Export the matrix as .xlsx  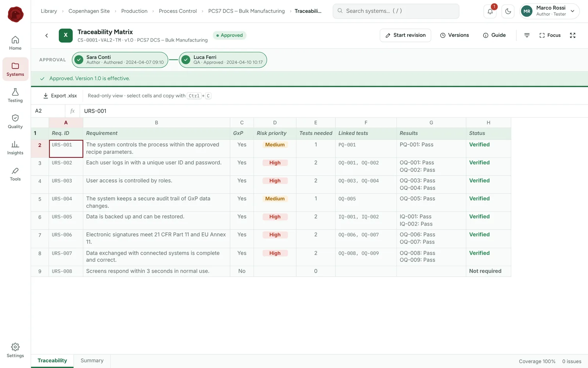point(60,96)
